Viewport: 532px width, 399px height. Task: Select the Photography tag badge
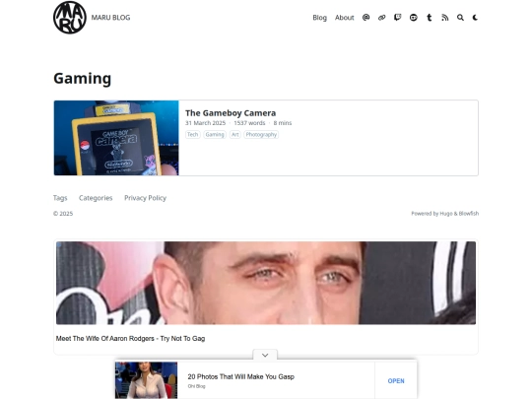coord(261,135)
